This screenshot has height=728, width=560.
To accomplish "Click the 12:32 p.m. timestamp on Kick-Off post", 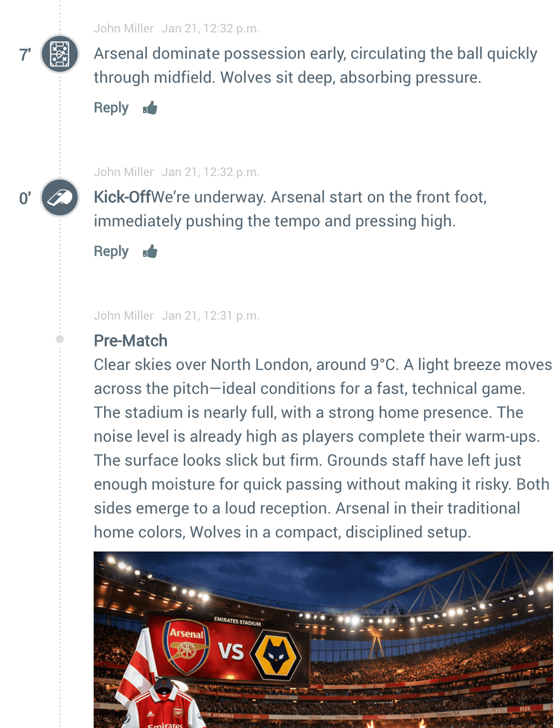I will point(210,172).
